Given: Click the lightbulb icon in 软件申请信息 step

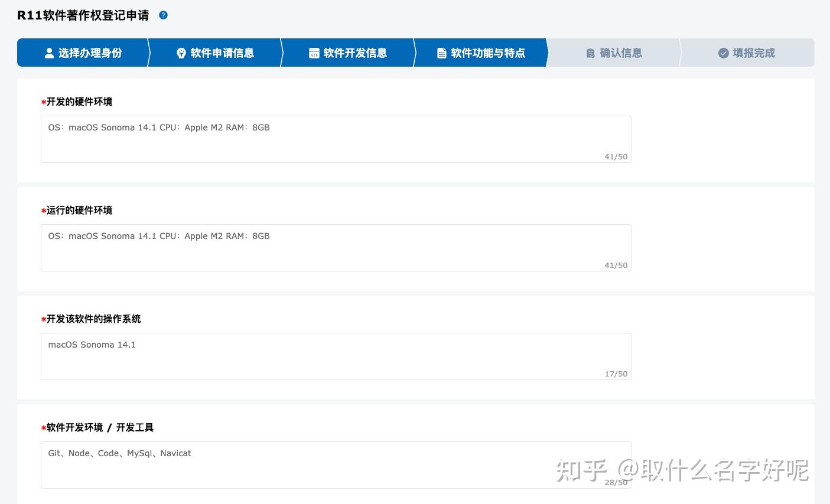Looking at the screenshot, I should (x=181, y=53).
